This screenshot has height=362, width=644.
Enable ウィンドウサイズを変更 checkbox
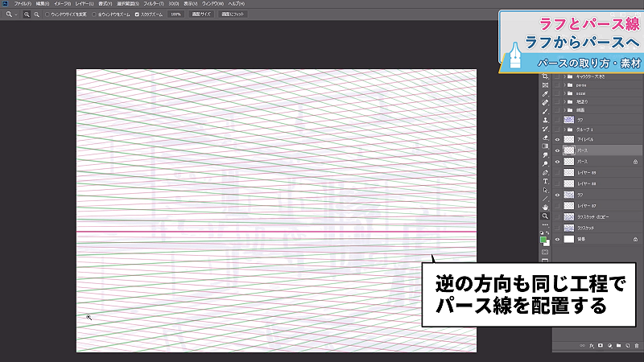pyautogui.click(x=47, y=14)
